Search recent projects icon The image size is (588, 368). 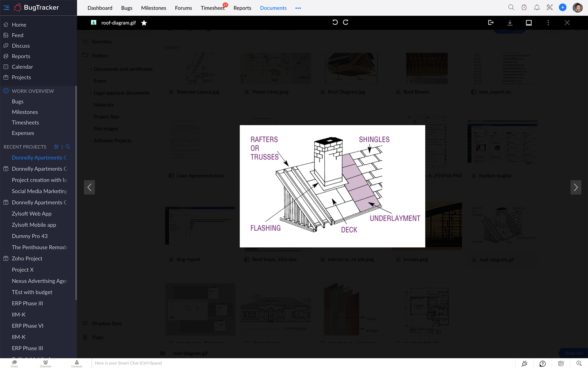(68, 147)
